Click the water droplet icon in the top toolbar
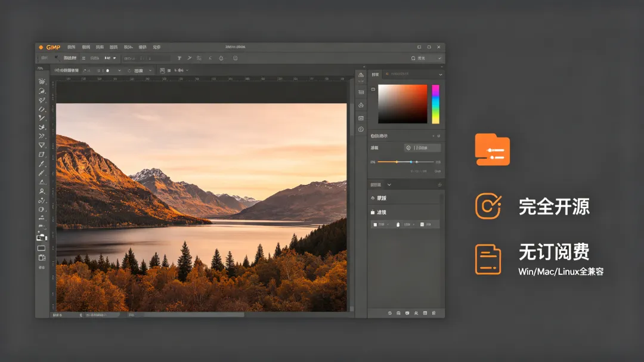This screenshot has width=644, height=362. pos(221,58)
